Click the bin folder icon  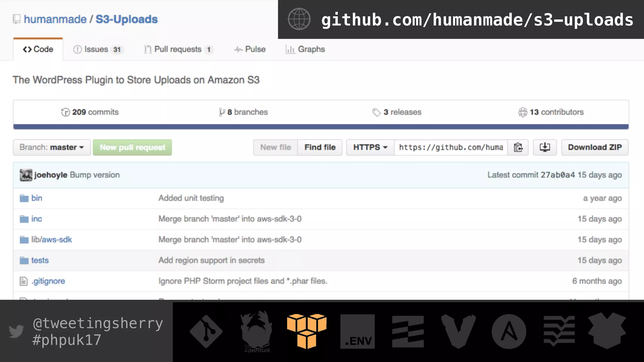click(x=24, y=198)
